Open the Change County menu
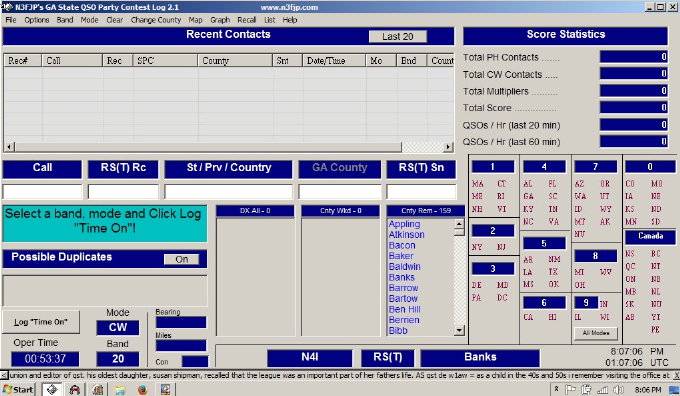The image size is (680, 396). coord(156,20)
